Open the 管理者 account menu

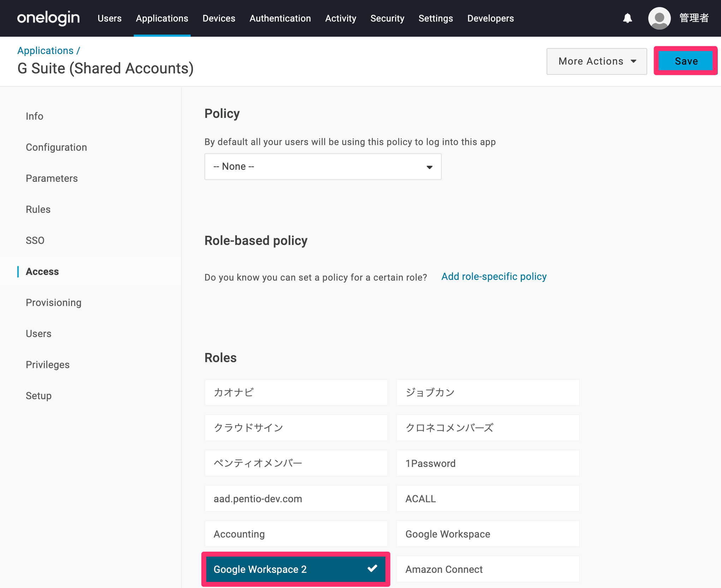tap(694, 18)
